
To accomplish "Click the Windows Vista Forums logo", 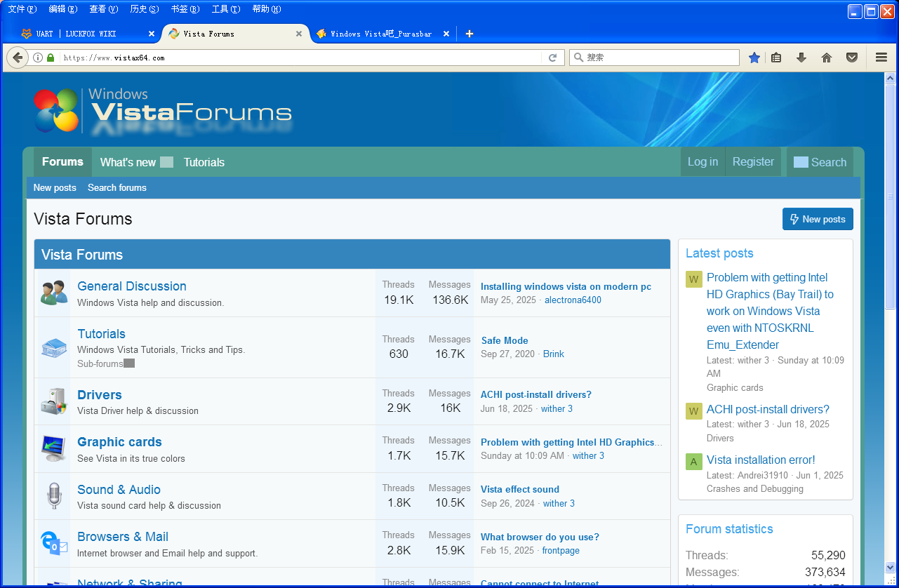I will [162, 111].
